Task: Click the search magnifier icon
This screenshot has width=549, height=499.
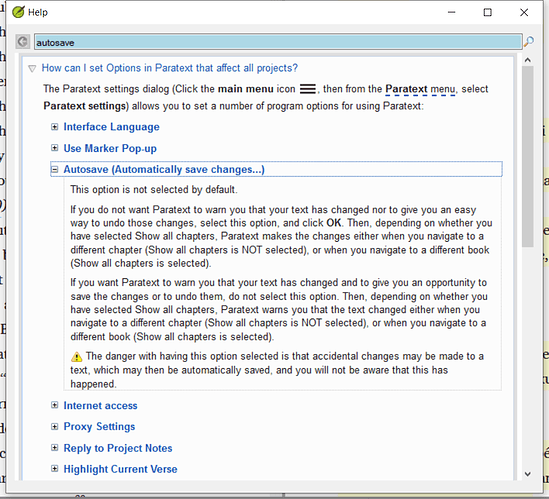Action: coord(529,42)
